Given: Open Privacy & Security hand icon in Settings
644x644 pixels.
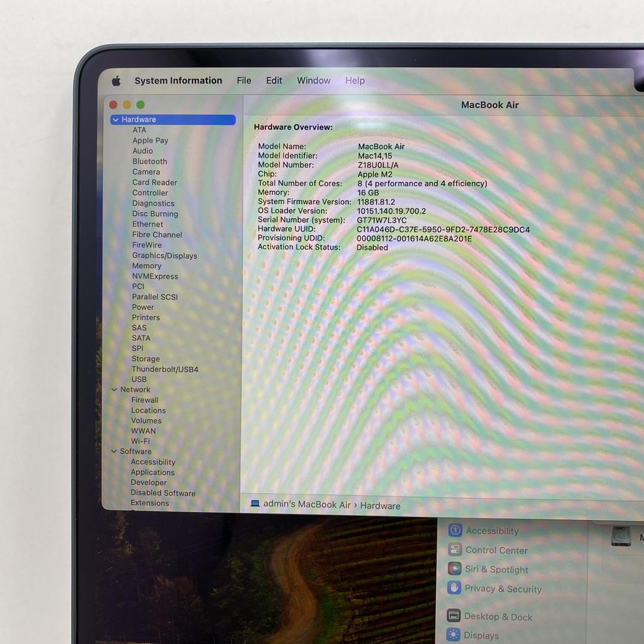Looking at the screenshot, I should point(454,588).
